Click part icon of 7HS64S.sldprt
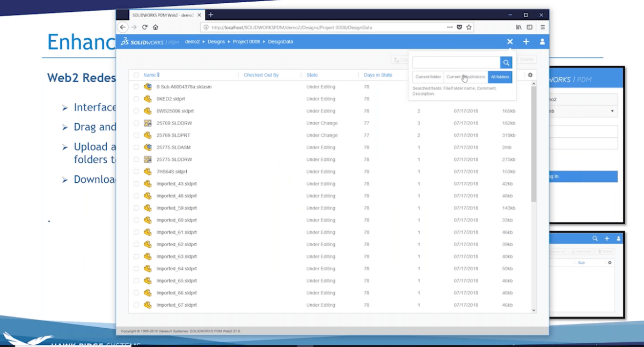 (x=148, y=172)
